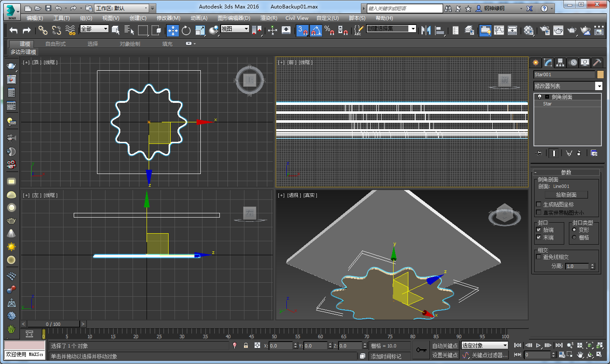610x364 pixels.
Task: Activate the Select and Move tool
Action: coord(172,30)
